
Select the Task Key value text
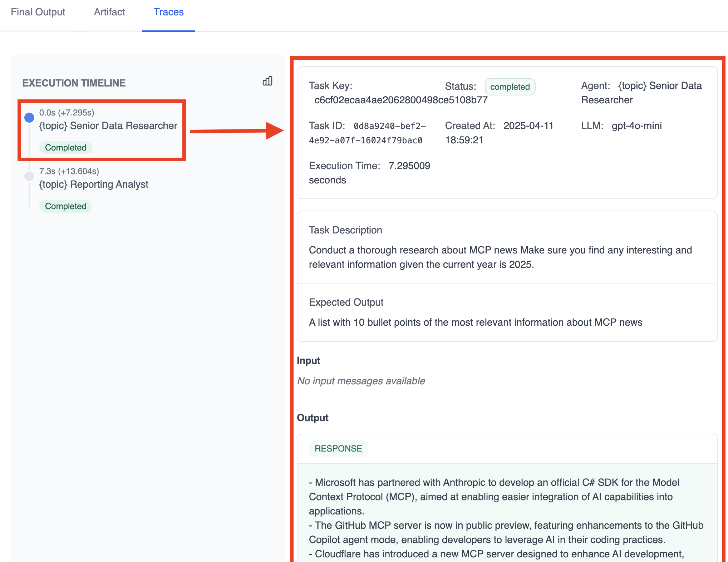(401, 100)
